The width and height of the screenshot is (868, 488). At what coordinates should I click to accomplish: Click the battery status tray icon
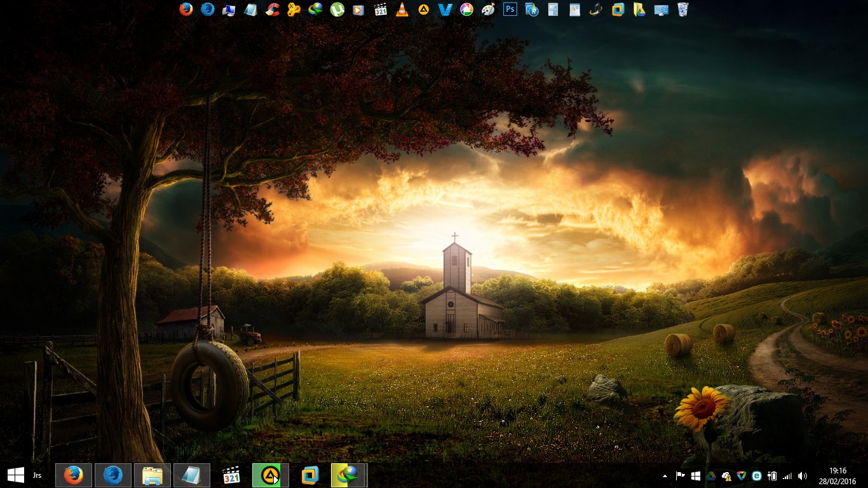(x=772, y=476)
